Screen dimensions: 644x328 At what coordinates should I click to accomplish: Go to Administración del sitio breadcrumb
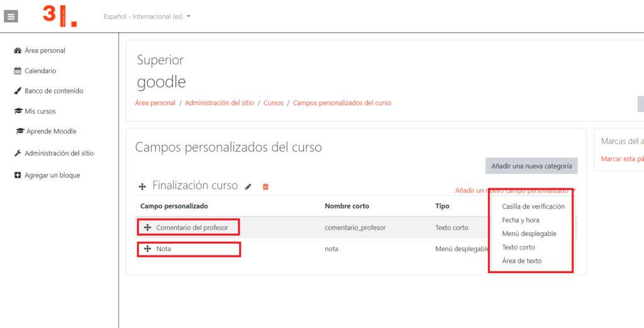(219, 103)
